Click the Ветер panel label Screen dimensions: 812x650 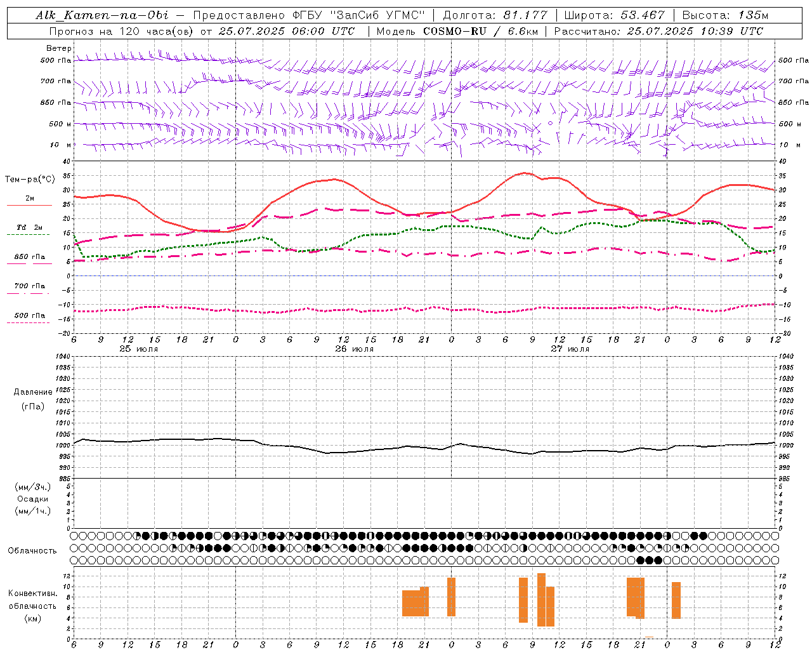point(59,48)
